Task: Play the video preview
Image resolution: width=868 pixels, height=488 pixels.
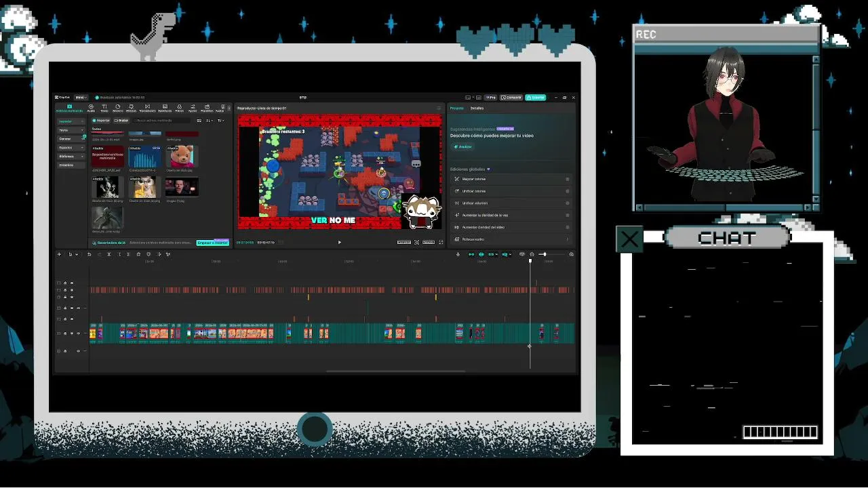Action: click(339, 242)
